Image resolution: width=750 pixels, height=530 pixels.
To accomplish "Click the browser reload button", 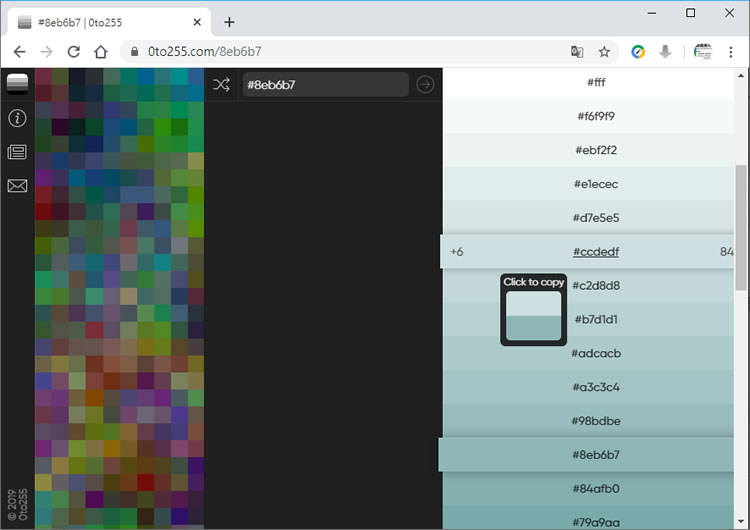I will point(73,52).
